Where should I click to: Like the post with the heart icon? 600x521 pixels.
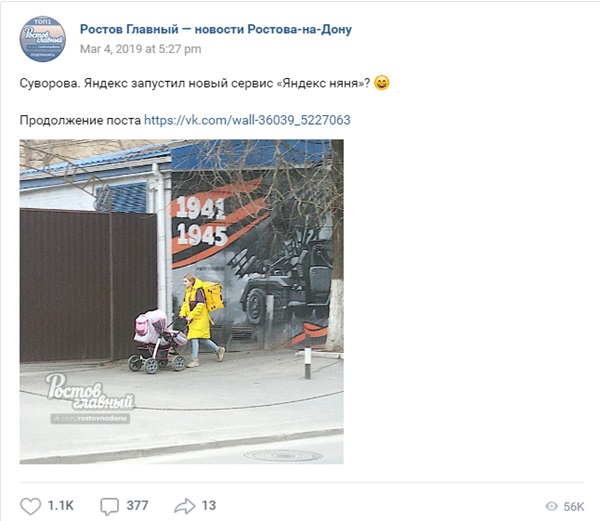[x=30, y=506]
